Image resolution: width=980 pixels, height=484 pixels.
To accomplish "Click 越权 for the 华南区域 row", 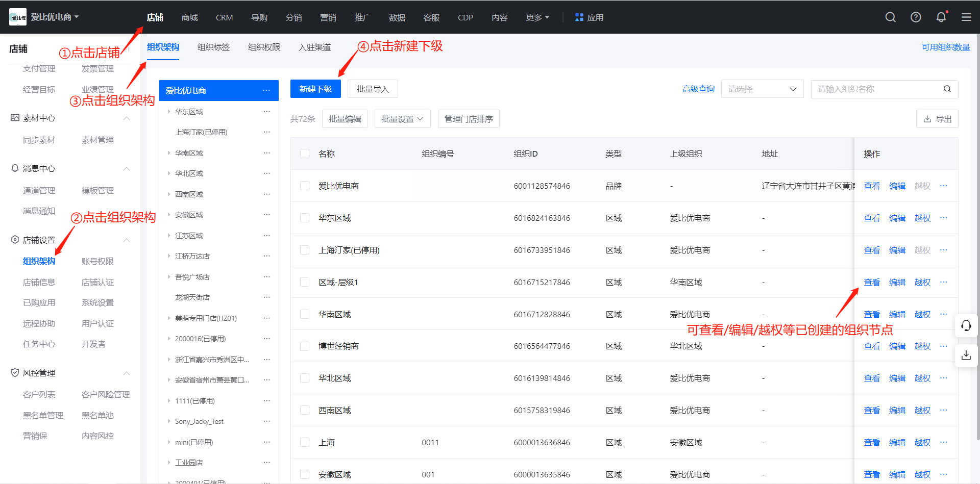I will (x=922, y=314).
